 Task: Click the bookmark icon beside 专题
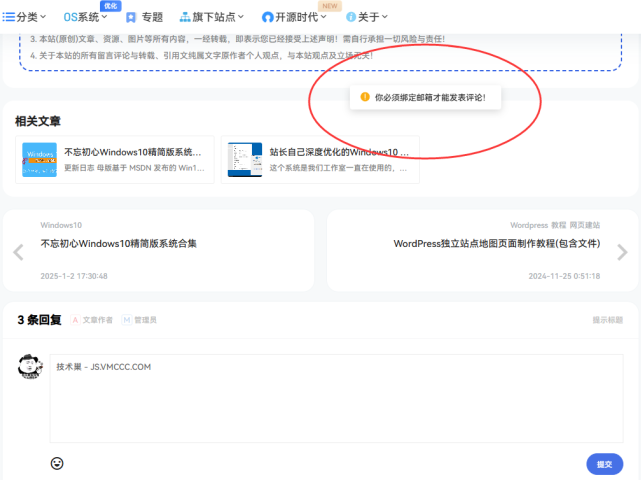[x=131, y=17]
